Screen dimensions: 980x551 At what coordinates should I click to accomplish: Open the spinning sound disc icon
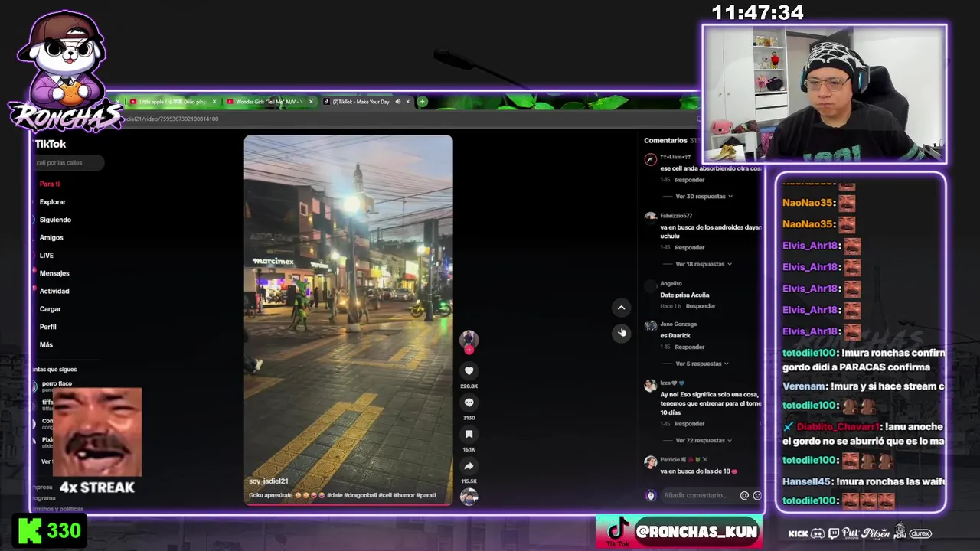tap(469, 497)
